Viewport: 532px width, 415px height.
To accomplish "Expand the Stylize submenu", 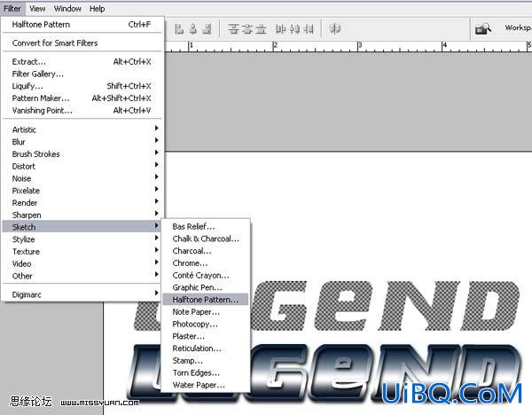I will tap(82, 239).
